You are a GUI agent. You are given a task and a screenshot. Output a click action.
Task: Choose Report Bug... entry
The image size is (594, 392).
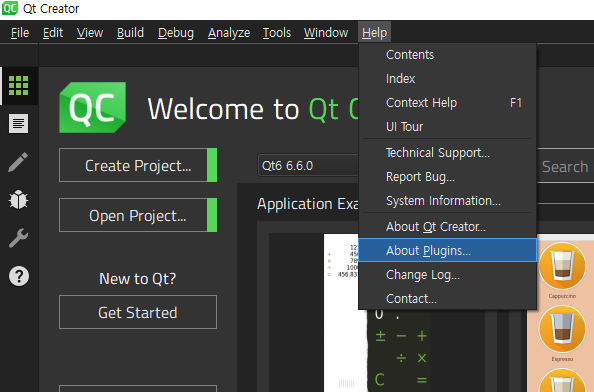tap(447, 177)
